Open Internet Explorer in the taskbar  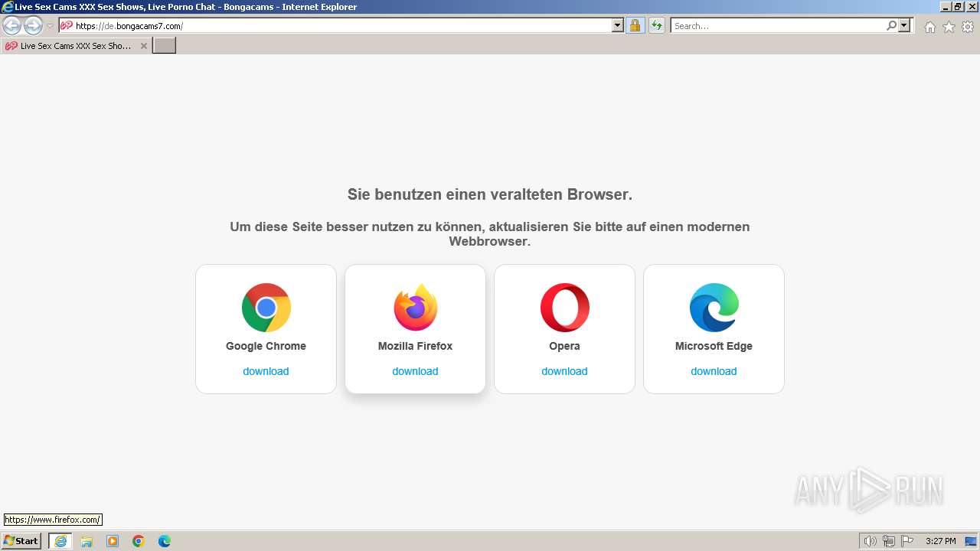(60, 541)
